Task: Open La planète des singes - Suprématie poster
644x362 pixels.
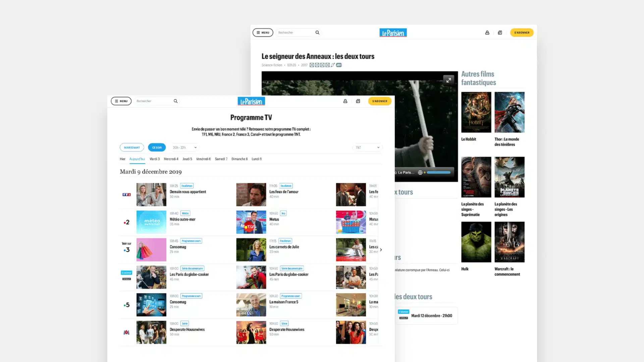Action: pyautogui.click(x=476, y=177)
